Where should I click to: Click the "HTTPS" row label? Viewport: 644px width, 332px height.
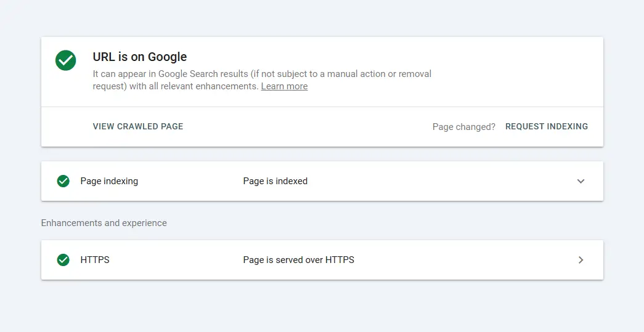point(95,260)
